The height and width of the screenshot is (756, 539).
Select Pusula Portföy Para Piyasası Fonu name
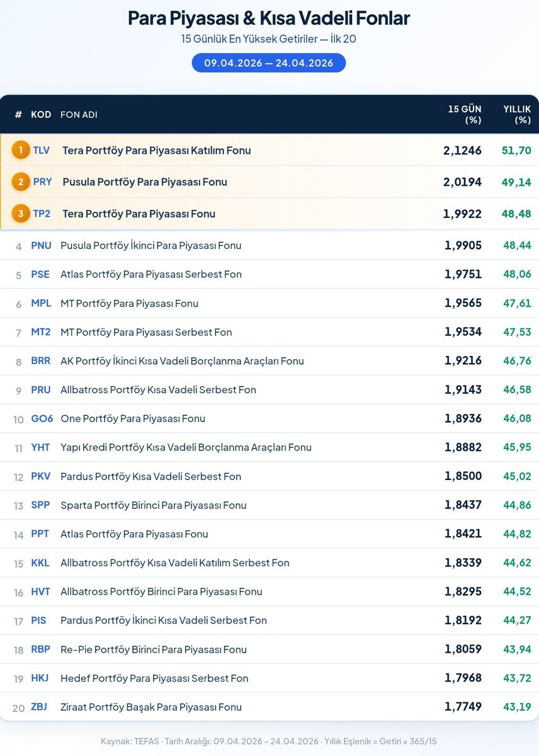tap(145, 182)
